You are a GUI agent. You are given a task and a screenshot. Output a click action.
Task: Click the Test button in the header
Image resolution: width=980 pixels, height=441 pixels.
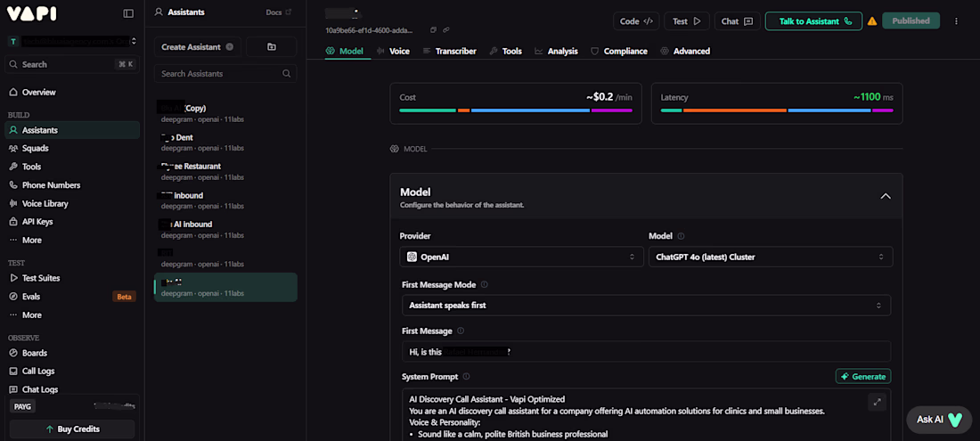(x=686, y=21)
